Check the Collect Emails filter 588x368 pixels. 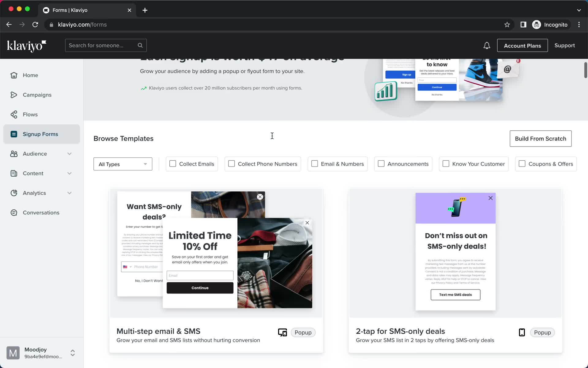coord(173,164)
